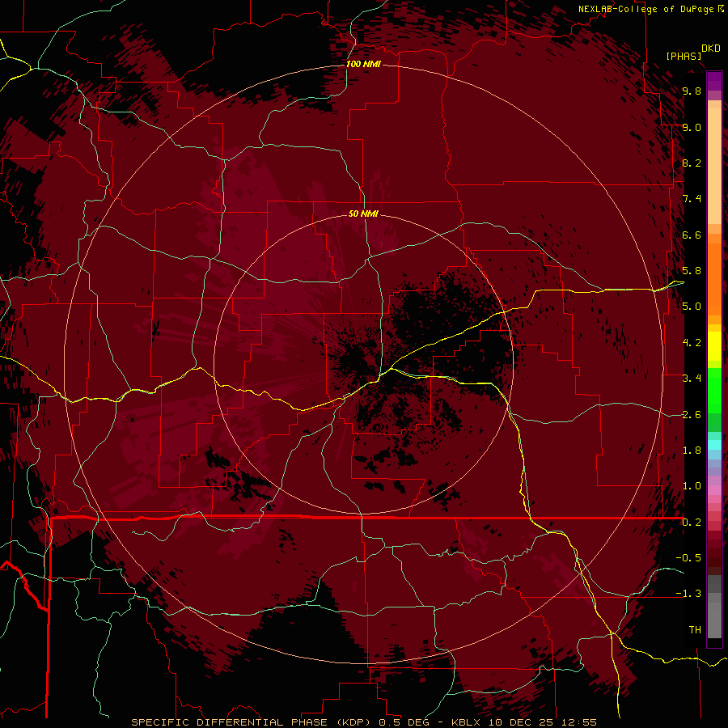Click the -0.5 scale value
Screen dimensions: 728x728
688,558
